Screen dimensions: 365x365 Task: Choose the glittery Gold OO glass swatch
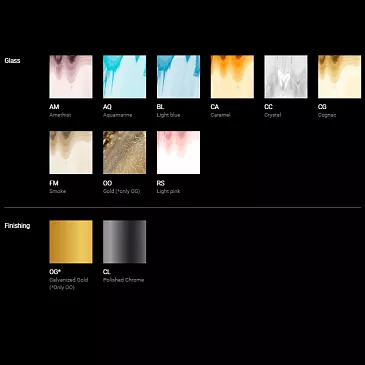coord(124,152)
